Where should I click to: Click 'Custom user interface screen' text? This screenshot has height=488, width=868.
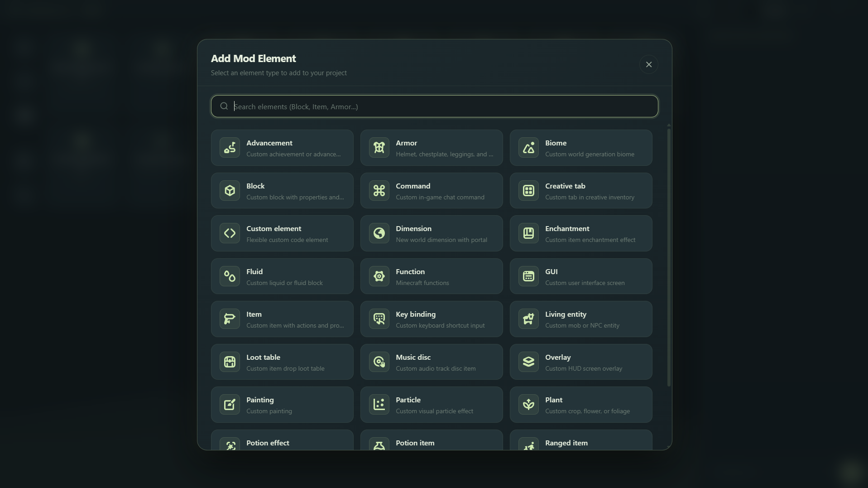pos(585,283)
